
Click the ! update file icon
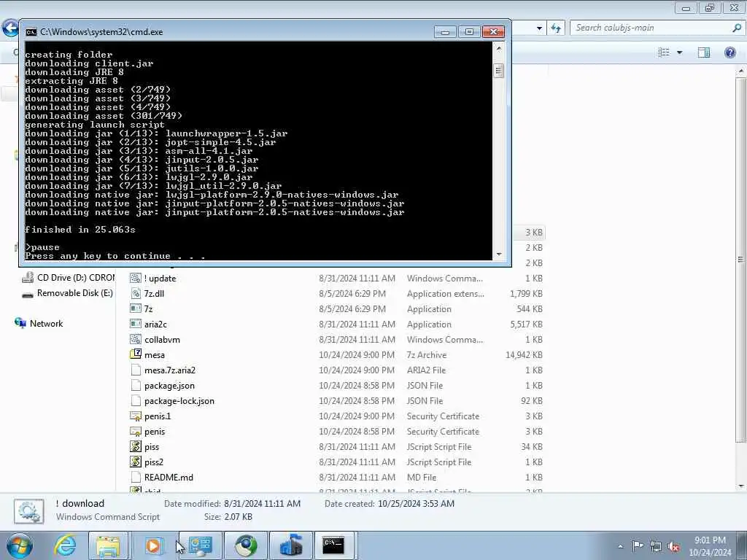click(x=135, y=278)
